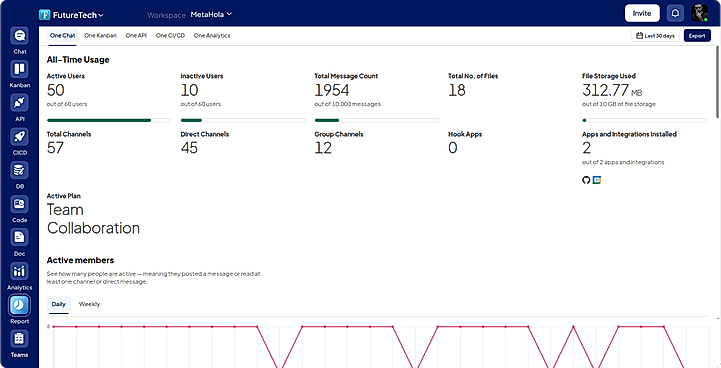Open the Teams sidebar icon
Screen dimensions: 721x368
tap(19, 339)
